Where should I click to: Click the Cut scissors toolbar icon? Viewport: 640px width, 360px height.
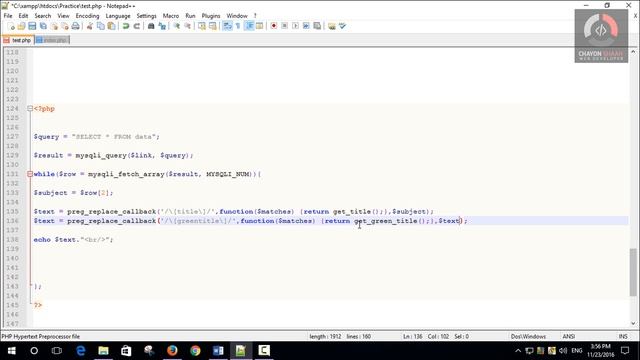click(89, 26)
